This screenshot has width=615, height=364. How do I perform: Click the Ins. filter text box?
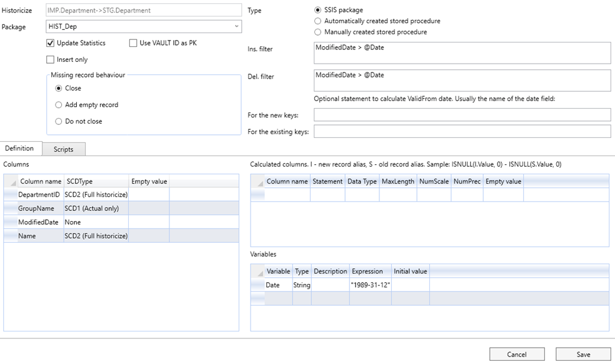[462, 53]
